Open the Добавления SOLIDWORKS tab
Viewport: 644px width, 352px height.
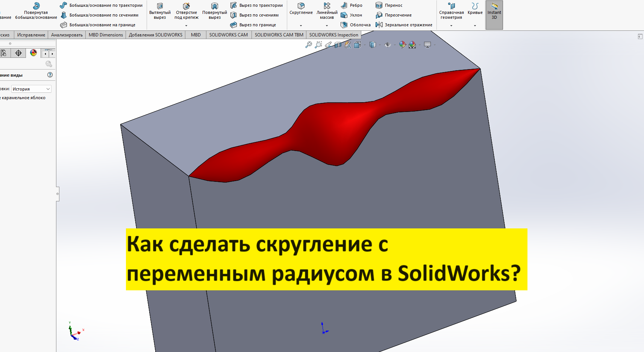pyautogui.click(x=156, y=35)
